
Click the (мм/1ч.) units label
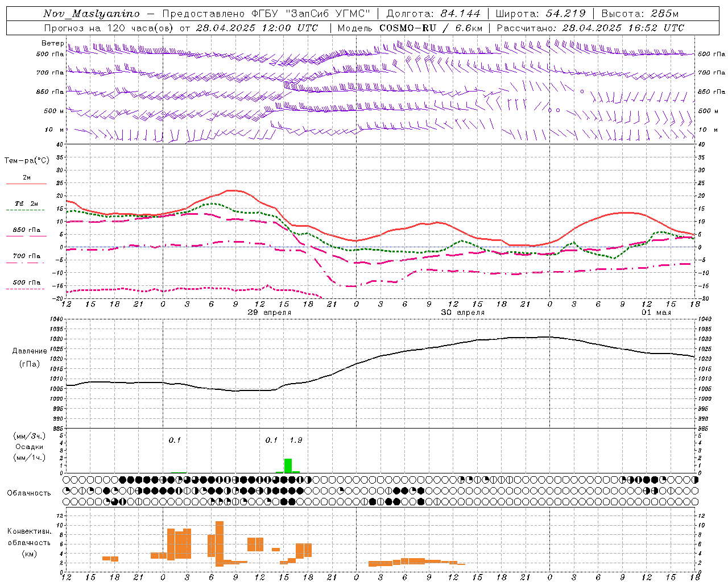pos(30,458)
